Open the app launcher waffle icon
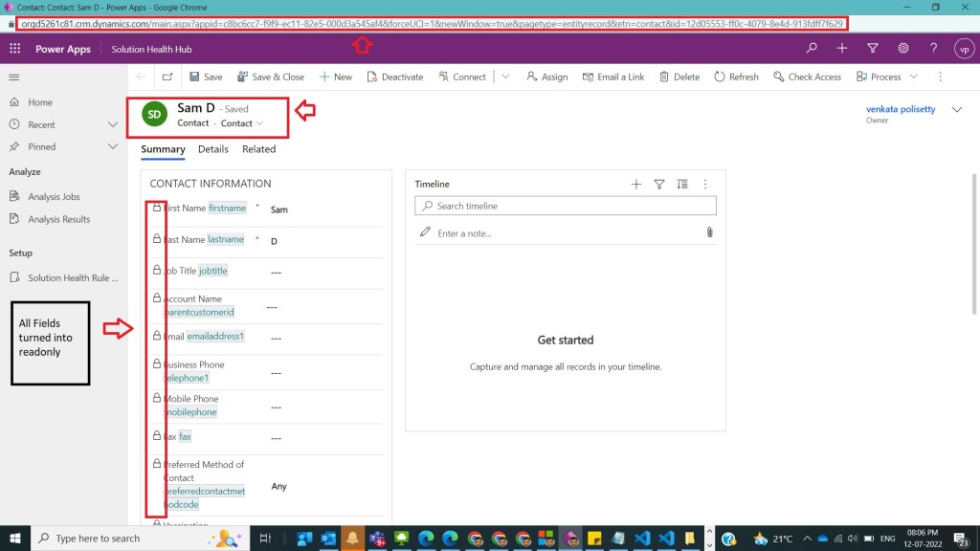980x551 pixels. (x=15, y=49)
